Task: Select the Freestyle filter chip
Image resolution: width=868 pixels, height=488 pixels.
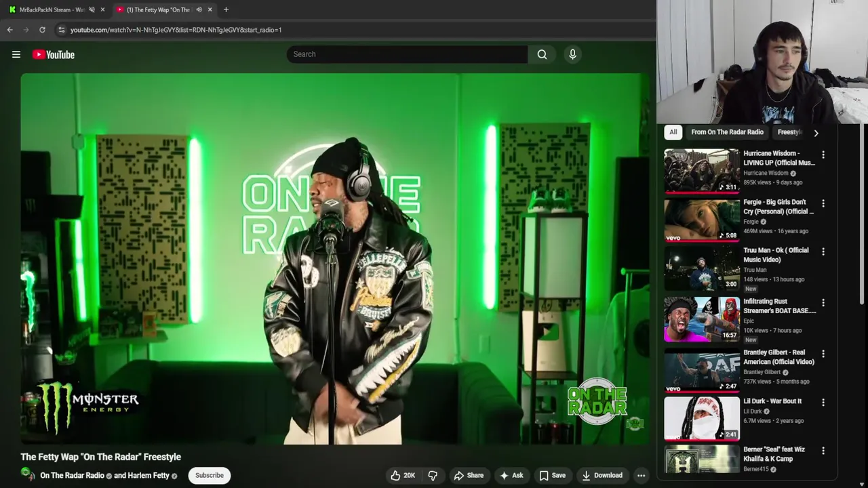Action: 789,132
